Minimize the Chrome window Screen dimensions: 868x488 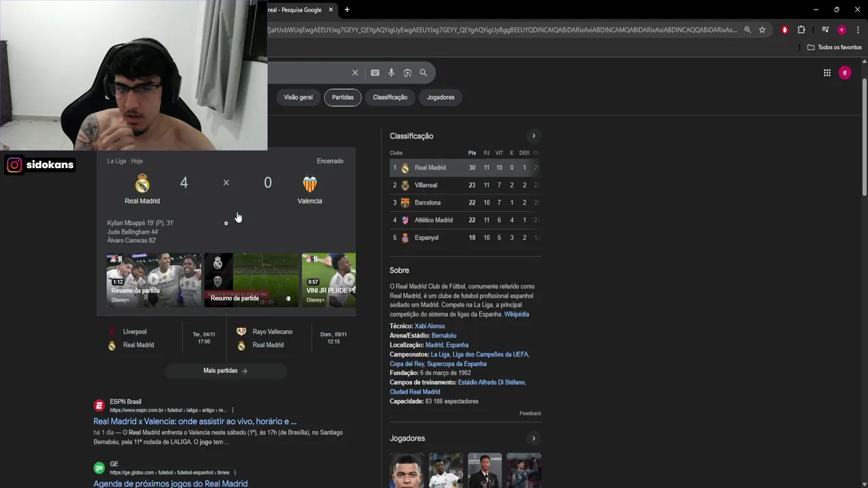point(816,9)
